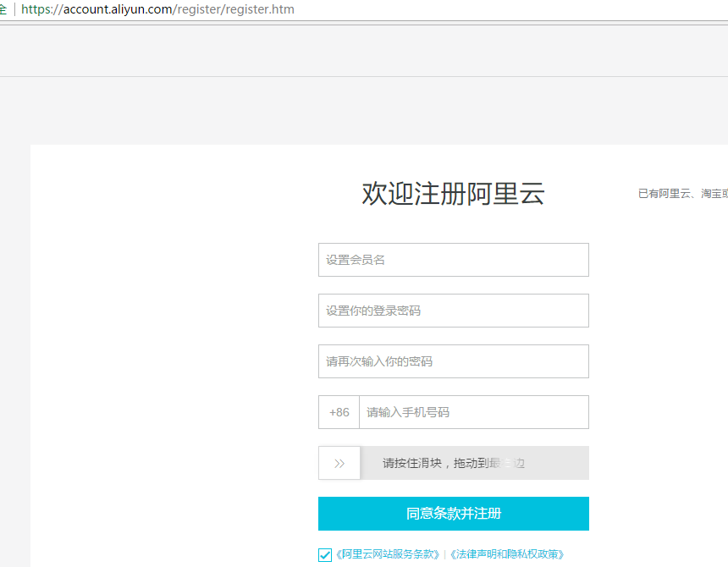Focus the 设置会员名 username field

(x=453, y=260)
